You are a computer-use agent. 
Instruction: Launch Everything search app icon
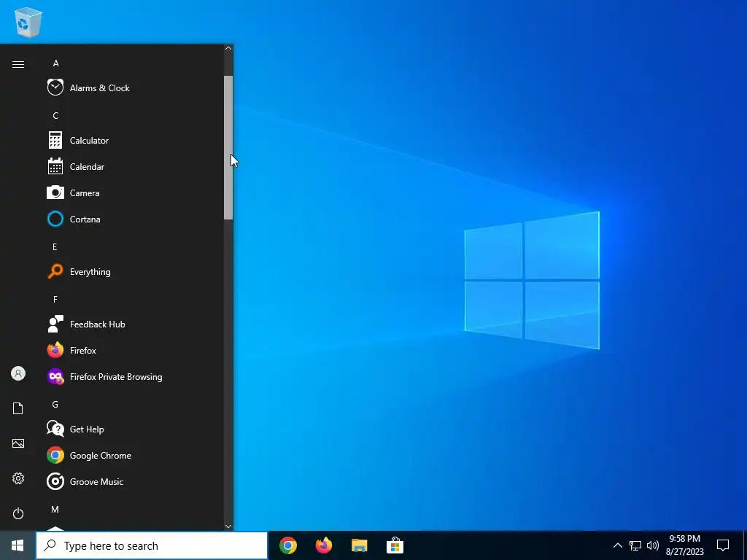tap(55, 271)
